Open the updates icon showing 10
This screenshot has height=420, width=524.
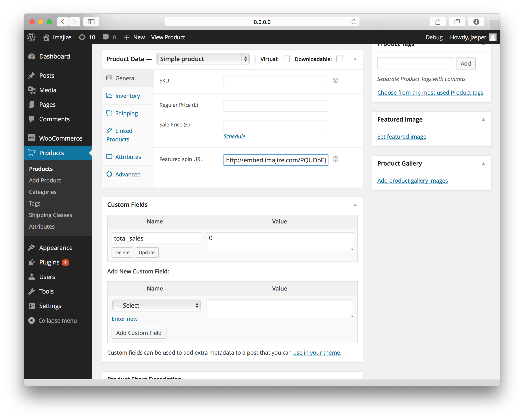82,37
